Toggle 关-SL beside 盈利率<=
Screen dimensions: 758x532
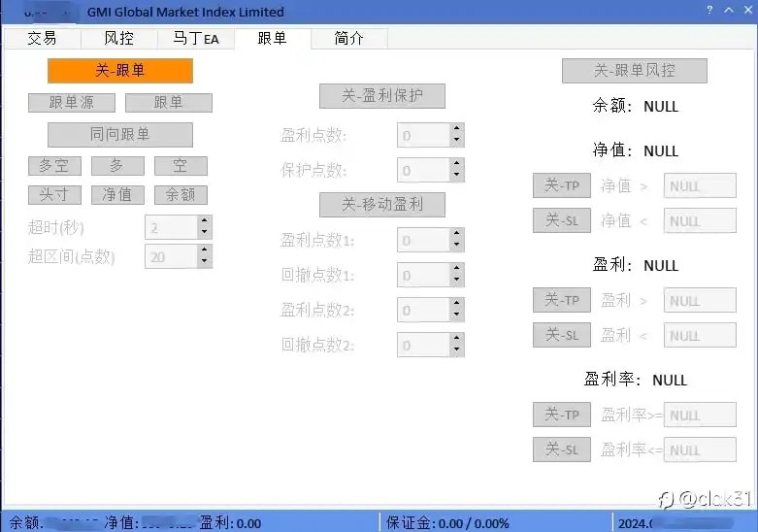coord(562,449)
